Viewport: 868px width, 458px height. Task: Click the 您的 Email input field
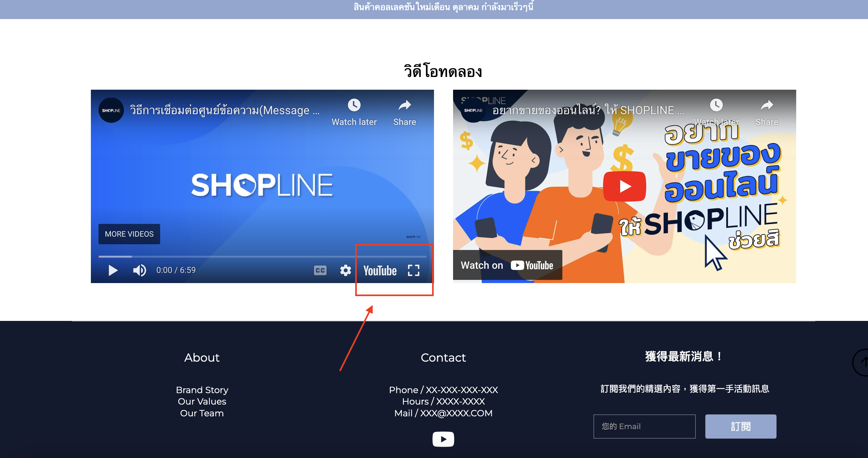pos(644,426)
